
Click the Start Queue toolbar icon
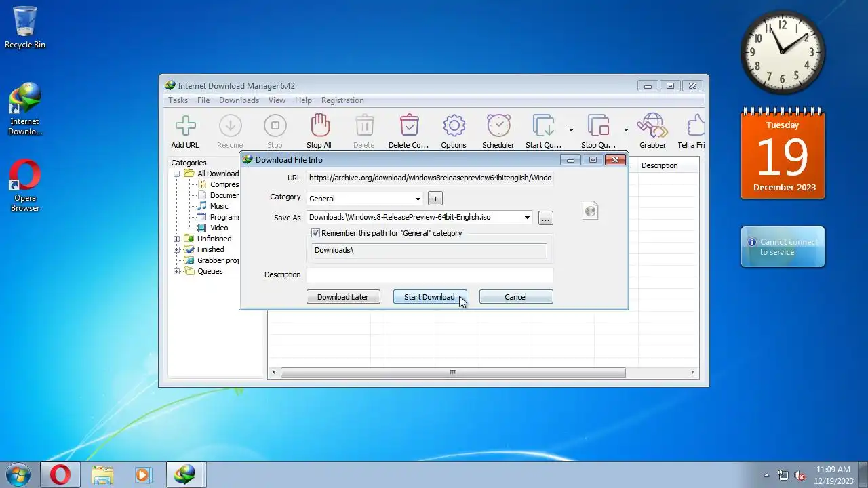[x=543, y=126]
